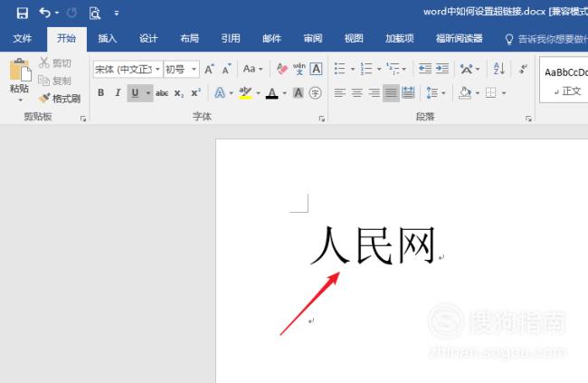Decrease font size with the shrink font icon

coord(226,69)
